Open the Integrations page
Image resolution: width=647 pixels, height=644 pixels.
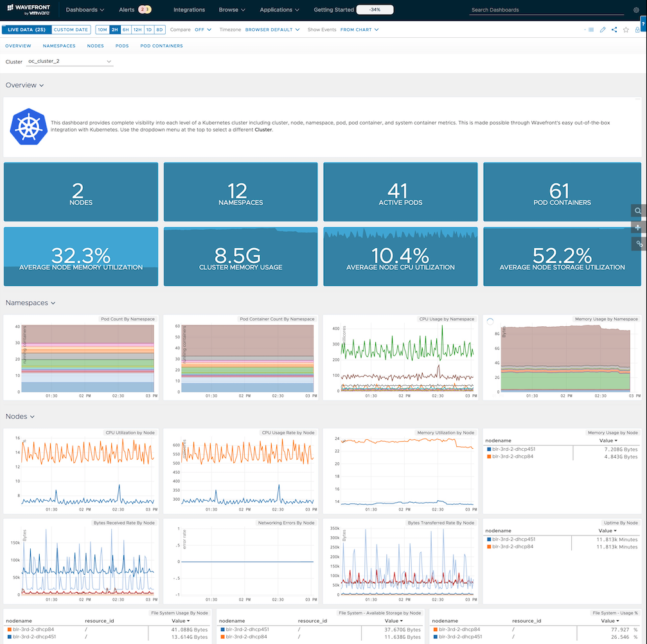tap(189, 10)
